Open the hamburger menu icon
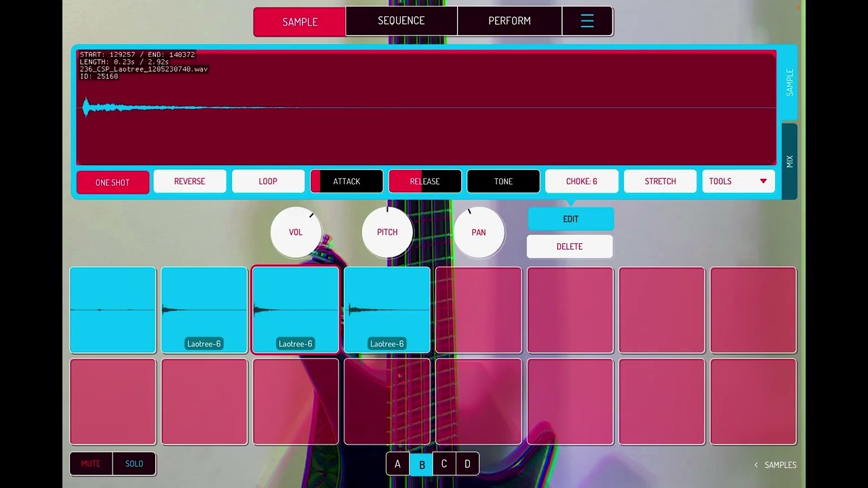 (587, 21)
